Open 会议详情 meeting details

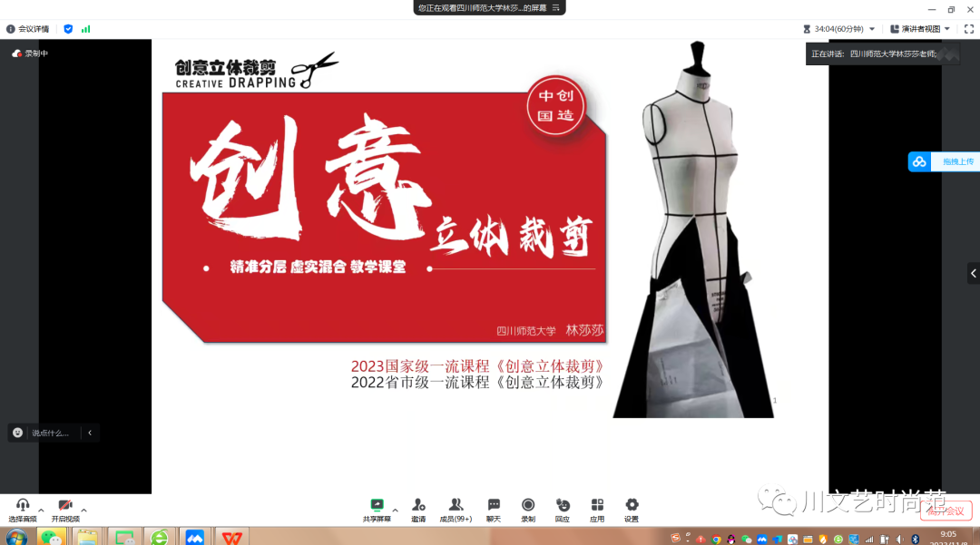(28, 29)
